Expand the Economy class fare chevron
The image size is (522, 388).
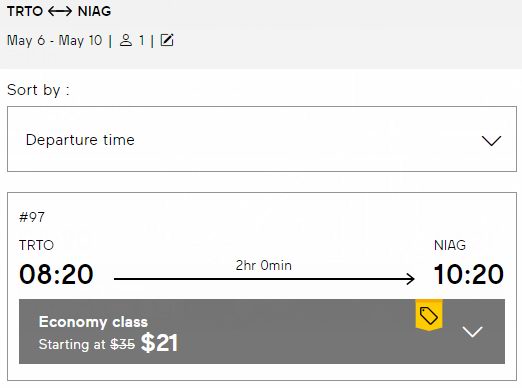tap(472, 331)
